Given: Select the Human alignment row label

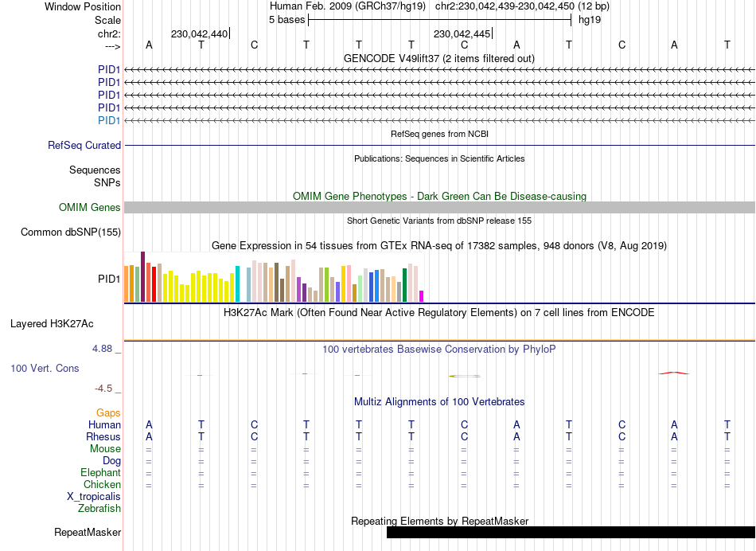Looking at the screenshot, I should [x=104, y=424].
